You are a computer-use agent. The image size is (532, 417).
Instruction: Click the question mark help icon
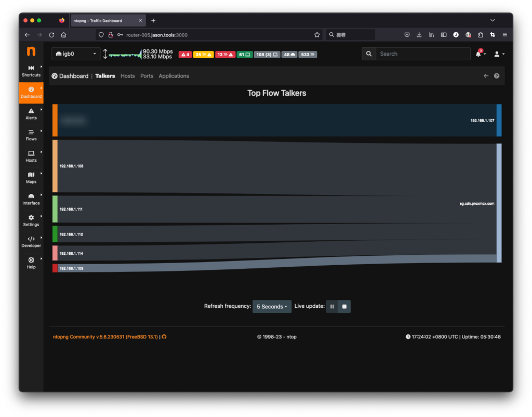coord(496,76)
